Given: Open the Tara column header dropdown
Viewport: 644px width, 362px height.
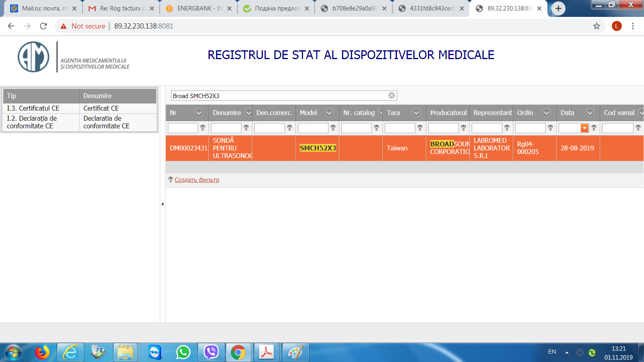Looking at the screenshot, I should 416,113.
